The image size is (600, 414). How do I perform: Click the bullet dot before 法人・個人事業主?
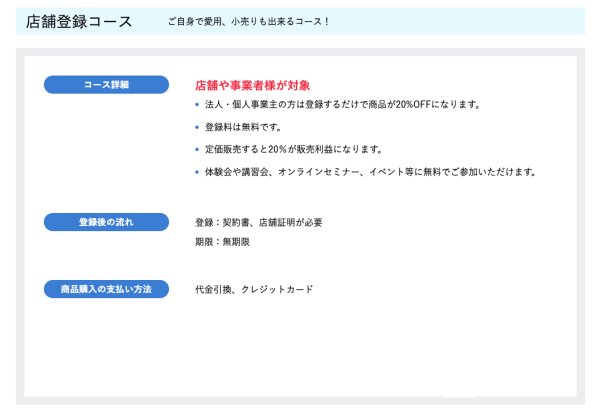197,105
